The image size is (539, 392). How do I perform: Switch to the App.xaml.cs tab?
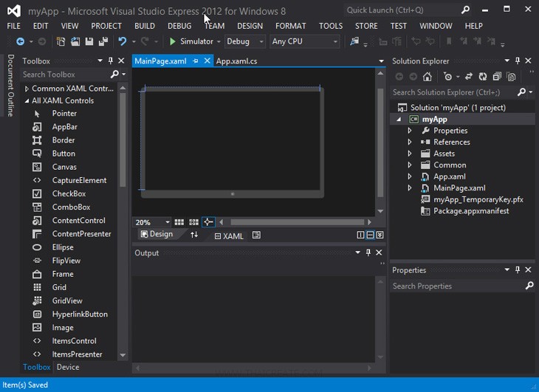tap(236, 61)
